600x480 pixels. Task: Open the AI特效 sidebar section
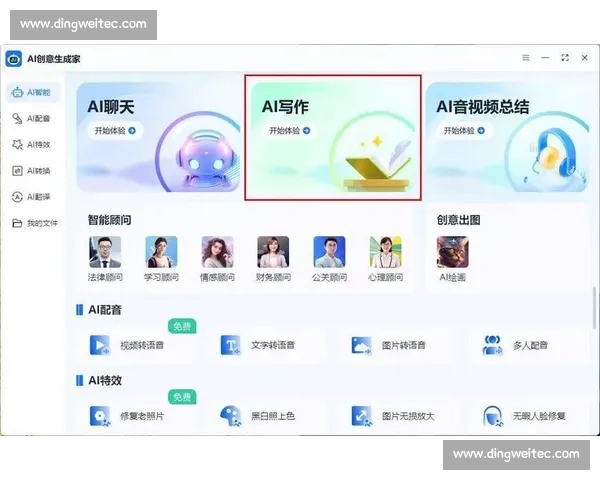(x=33, y=145)
